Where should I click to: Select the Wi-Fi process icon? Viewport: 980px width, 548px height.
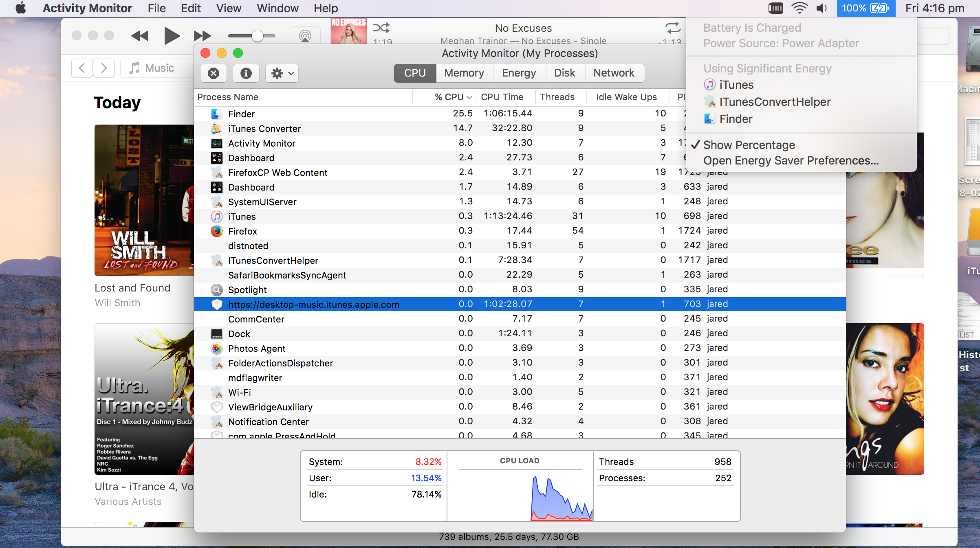tap(216, 392)
